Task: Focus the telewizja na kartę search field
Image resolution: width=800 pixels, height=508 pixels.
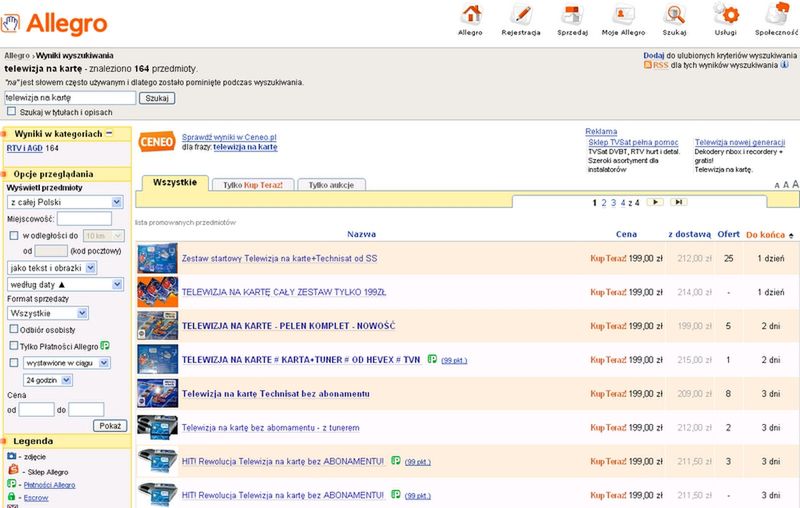Action: [x=70, y=97]
